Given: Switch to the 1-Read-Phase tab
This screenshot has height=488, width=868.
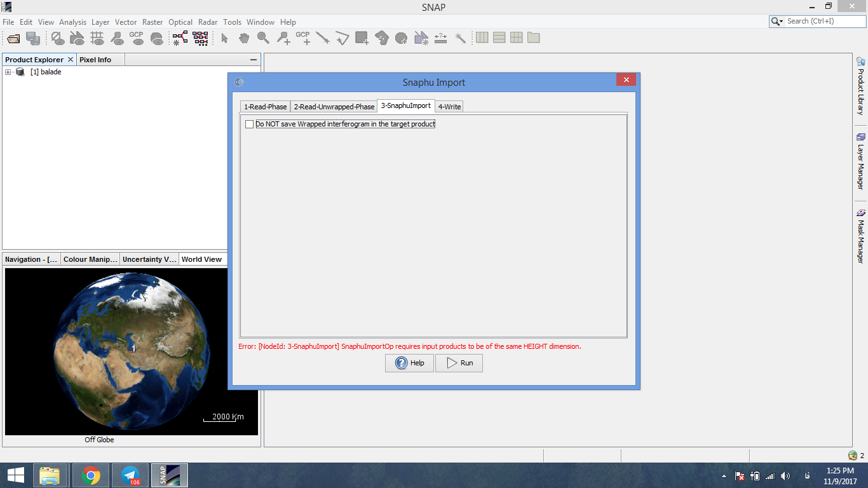Looking at the screenshot, I should [x=265, y=107].
